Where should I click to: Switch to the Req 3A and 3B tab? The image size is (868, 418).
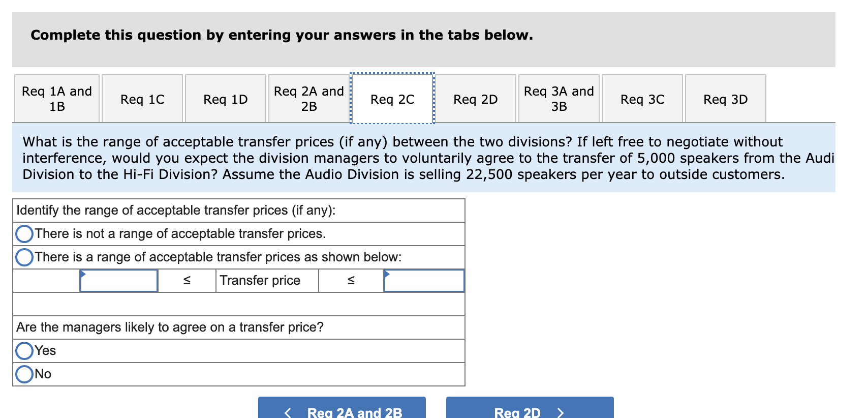[x=559, y=98]
